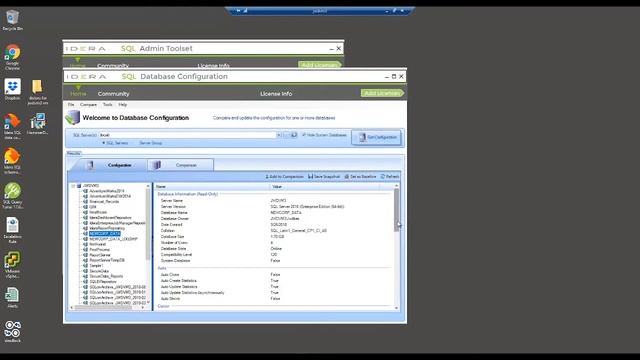Click the properties grid scroll down arrow
The image size is (640, 360).
coord(396,308)
